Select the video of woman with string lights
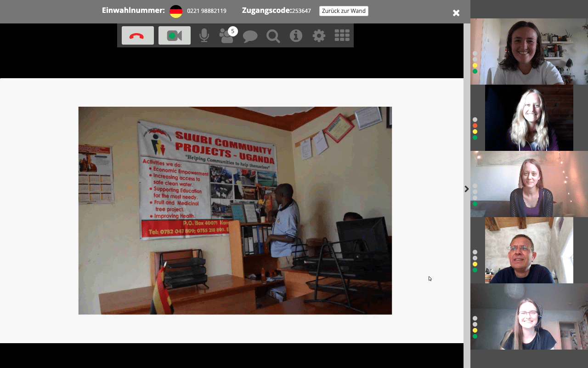The height and width of the screenshot is (368, 588). coord(529,184)
